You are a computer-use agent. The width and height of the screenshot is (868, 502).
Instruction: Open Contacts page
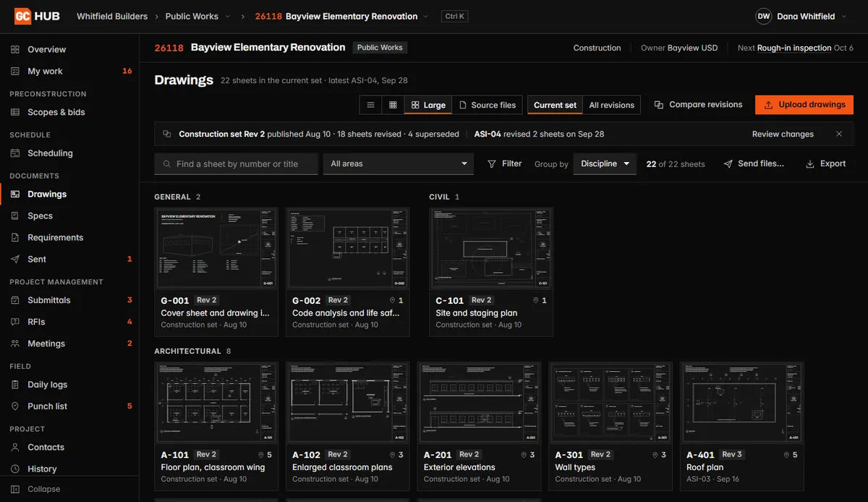point(69,447)
